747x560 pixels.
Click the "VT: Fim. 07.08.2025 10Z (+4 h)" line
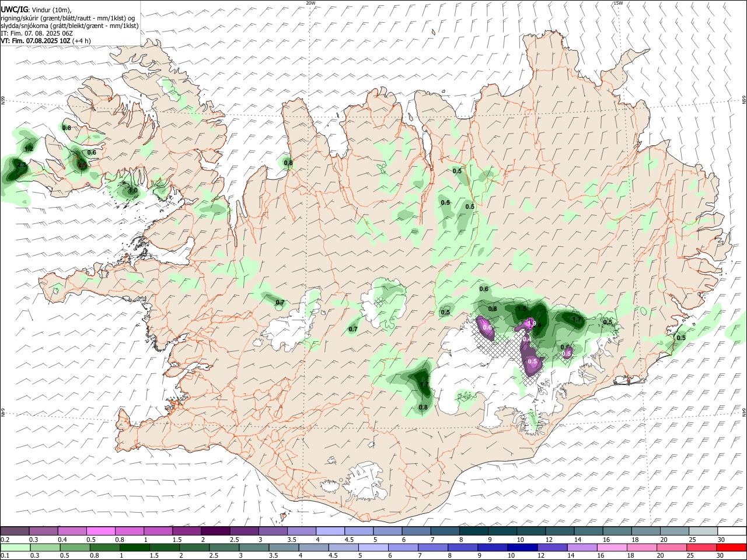[46, 41]
